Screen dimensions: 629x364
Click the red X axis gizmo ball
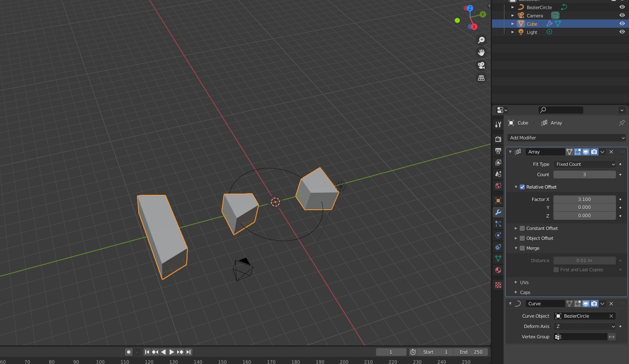coord(474,26)
